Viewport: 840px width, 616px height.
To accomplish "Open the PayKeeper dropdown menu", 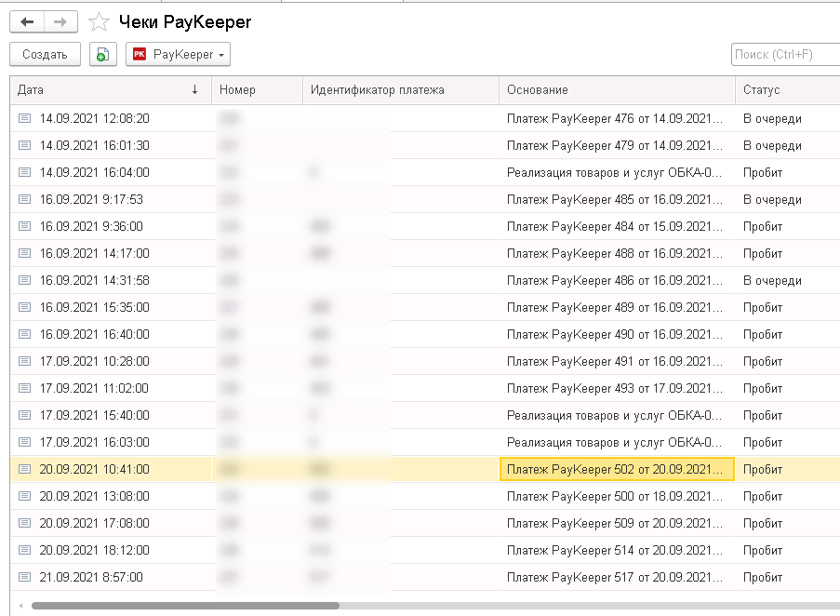I will 179,55.
